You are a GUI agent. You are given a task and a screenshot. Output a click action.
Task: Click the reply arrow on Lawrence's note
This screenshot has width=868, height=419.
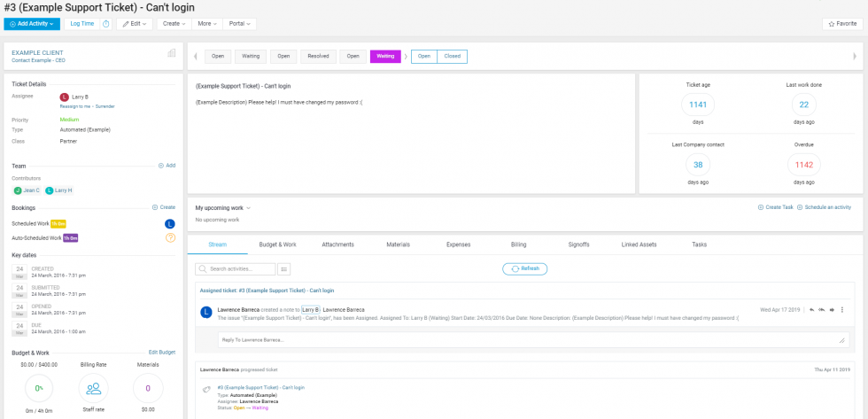pyautogui.click(x=811, y=310)
